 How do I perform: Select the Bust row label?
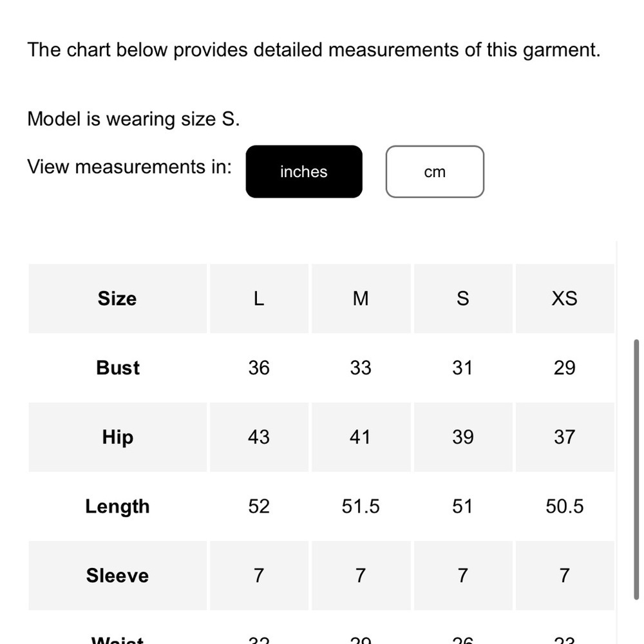118,368
